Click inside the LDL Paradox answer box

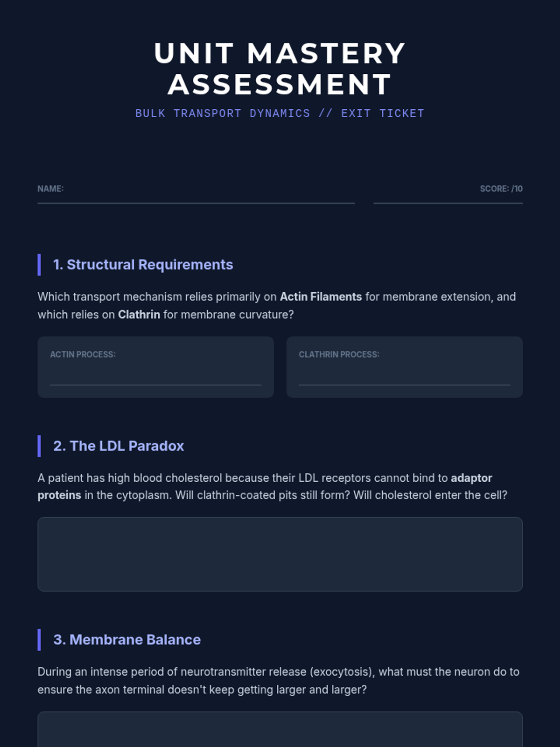pyautogui.click(x=280, y=554)
